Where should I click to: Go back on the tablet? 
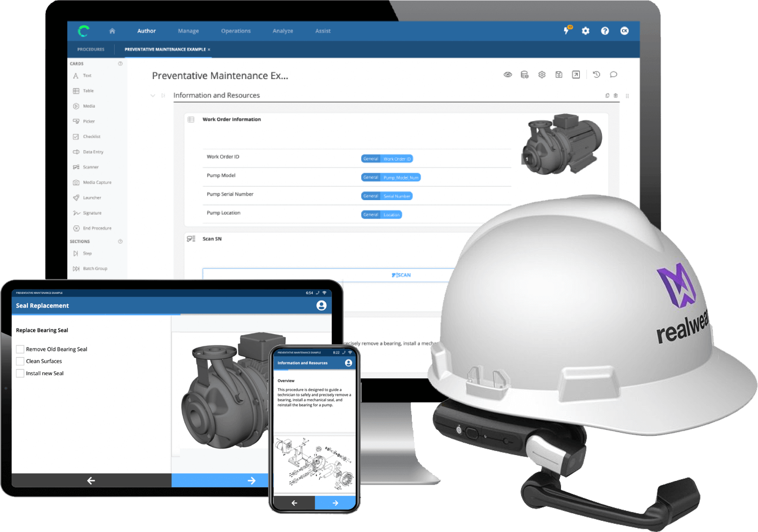pyautogui.click(x=91, y=480)
